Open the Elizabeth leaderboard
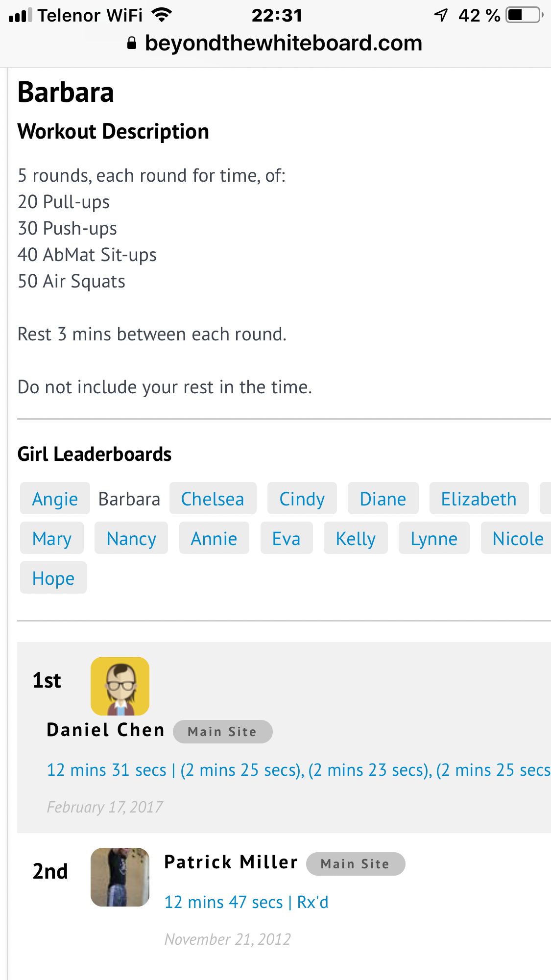The width and height of the screenshot is (551, 980). click(479, 499)
